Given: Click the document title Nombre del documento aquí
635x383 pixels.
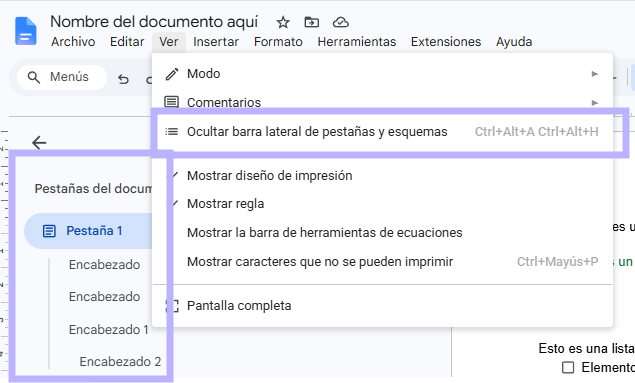Looking at the screenshot, I should point(154,21).
